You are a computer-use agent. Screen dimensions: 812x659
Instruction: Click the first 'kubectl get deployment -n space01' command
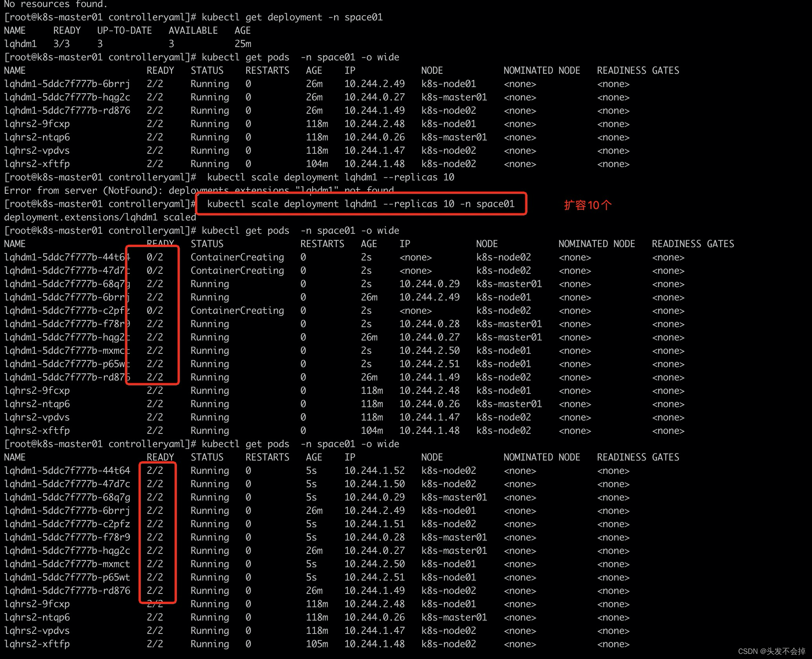292,17
